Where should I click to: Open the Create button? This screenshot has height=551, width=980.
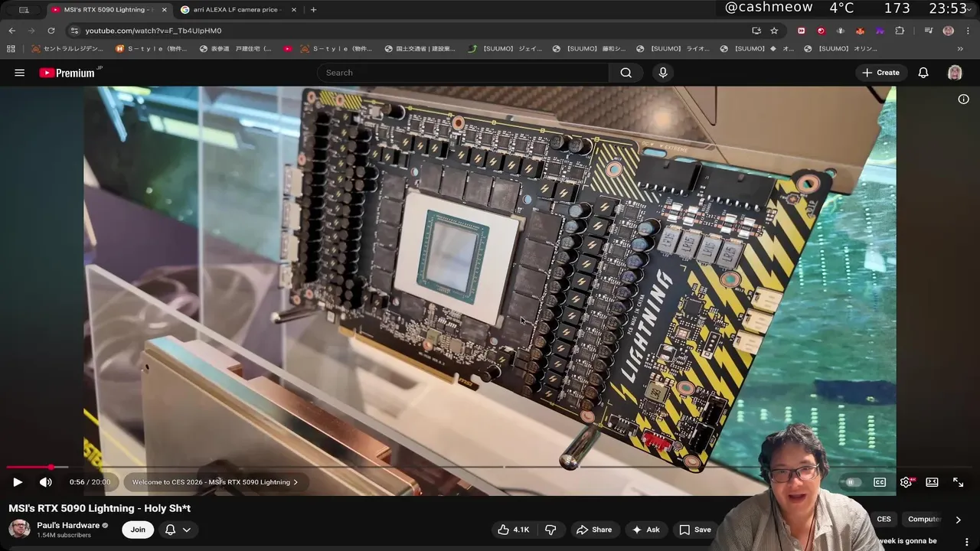point(880,73)
